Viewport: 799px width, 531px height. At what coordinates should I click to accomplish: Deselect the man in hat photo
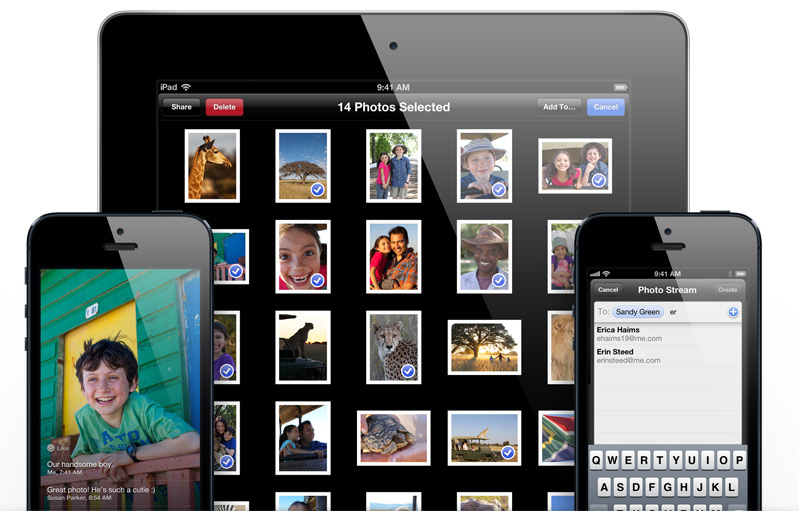(498, 280)
